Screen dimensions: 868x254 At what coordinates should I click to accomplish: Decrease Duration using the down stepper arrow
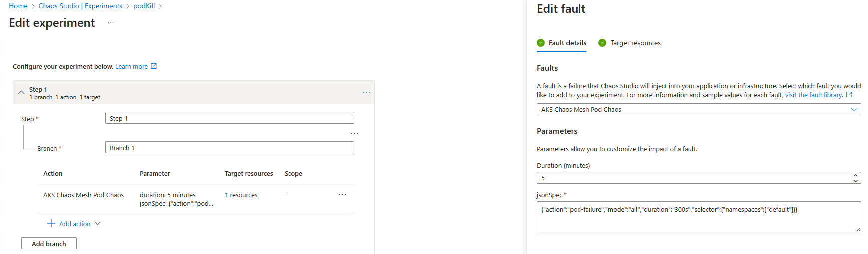tap(855, 181)
